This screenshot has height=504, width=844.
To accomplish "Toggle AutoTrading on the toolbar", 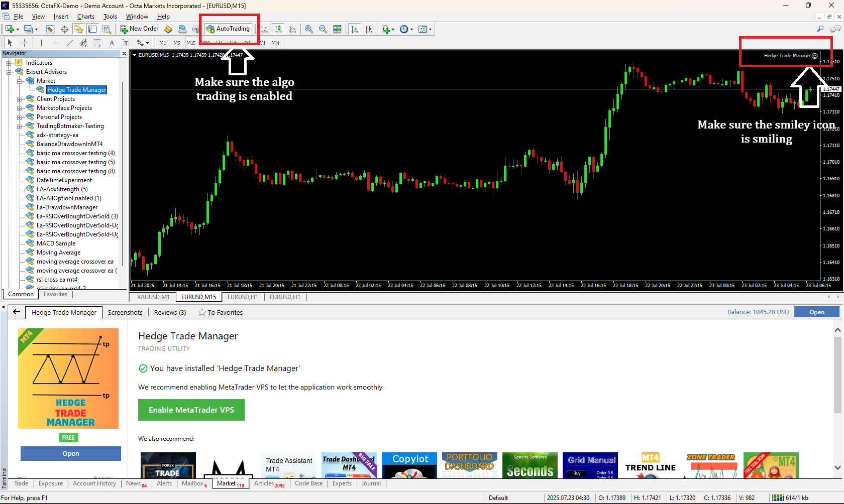I will pos(229,29).
